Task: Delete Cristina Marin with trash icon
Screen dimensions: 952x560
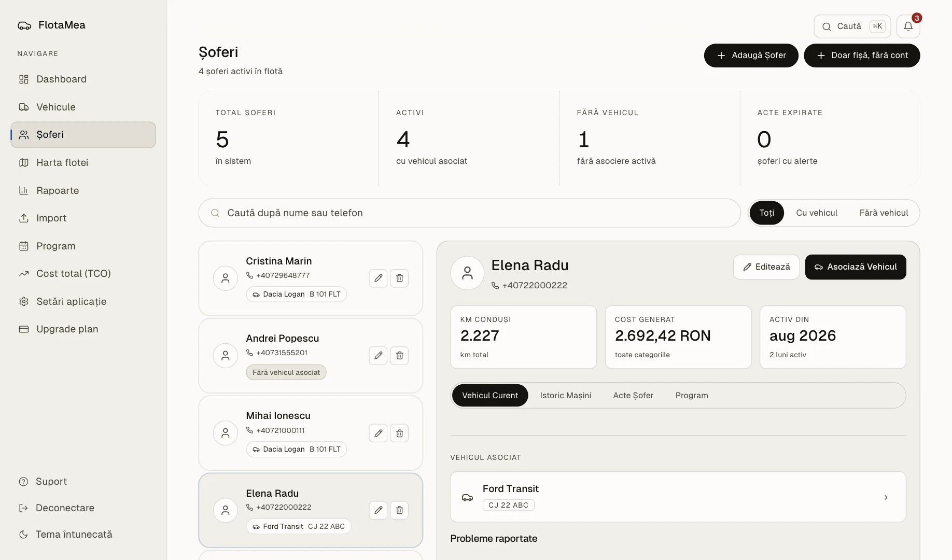Action: coord(399,278)
